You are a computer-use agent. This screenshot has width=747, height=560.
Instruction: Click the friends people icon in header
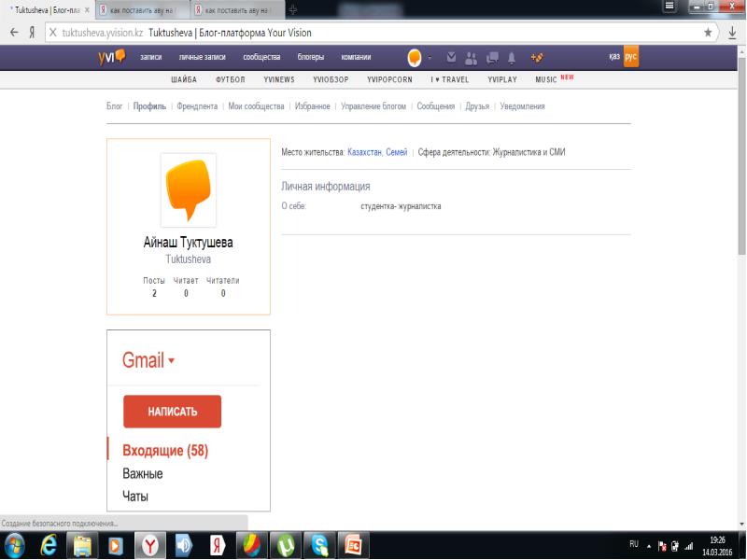click(x=471, y=57)
